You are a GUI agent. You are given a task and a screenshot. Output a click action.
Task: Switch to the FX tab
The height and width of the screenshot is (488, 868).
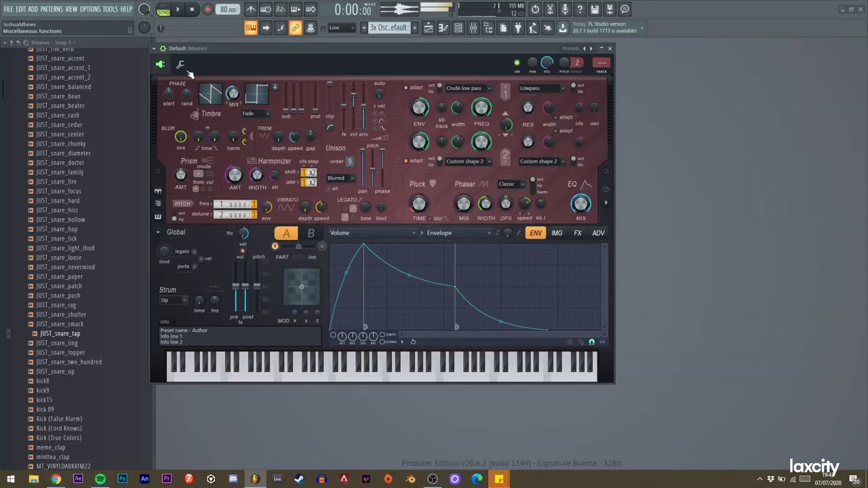(578, 233)
